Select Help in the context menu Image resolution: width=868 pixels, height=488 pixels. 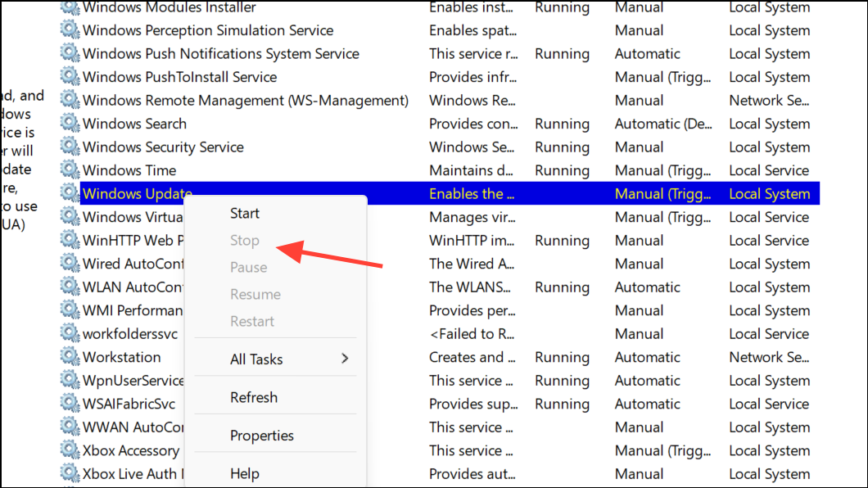pyautogui.click(x=245, y=473)
